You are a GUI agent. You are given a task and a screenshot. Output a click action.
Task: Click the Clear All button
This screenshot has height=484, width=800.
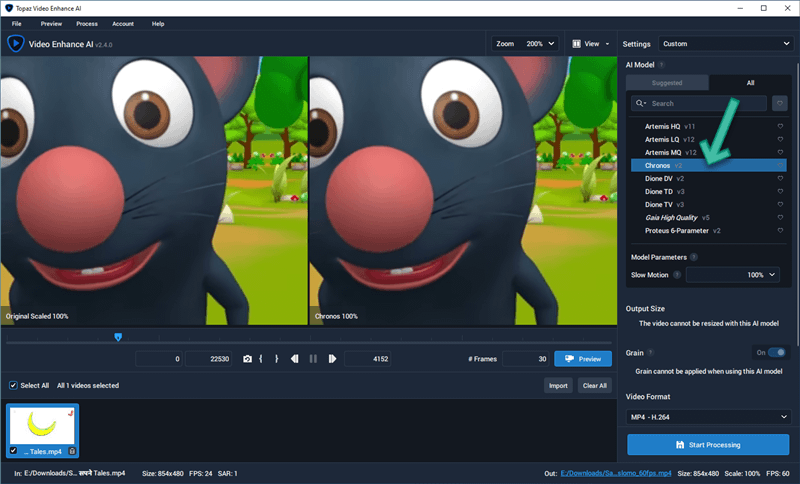[x=594, y=386]
